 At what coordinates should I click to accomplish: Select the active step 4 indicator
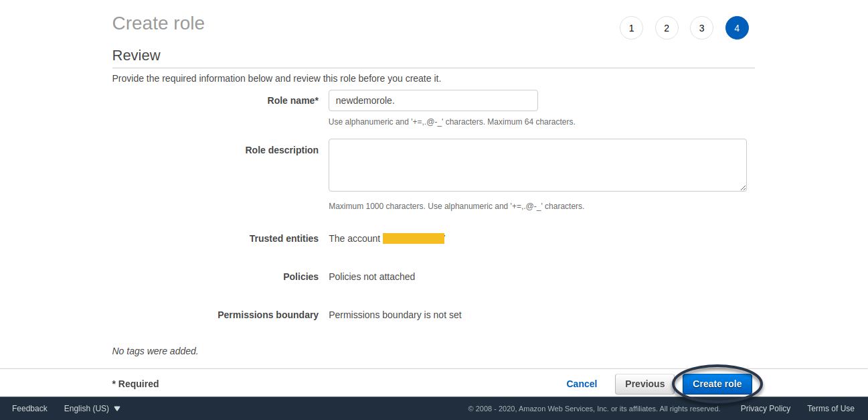pyautogui.click(x=737, y=28)
